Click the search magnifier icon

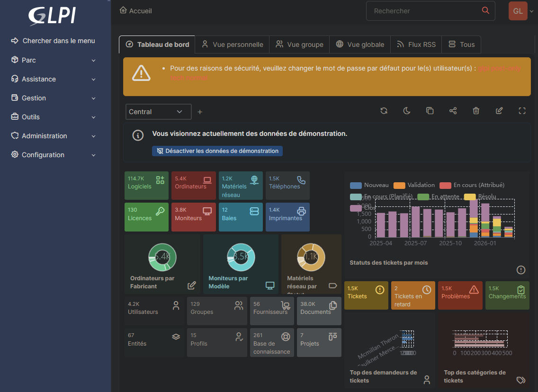click(x=485, y=10)
